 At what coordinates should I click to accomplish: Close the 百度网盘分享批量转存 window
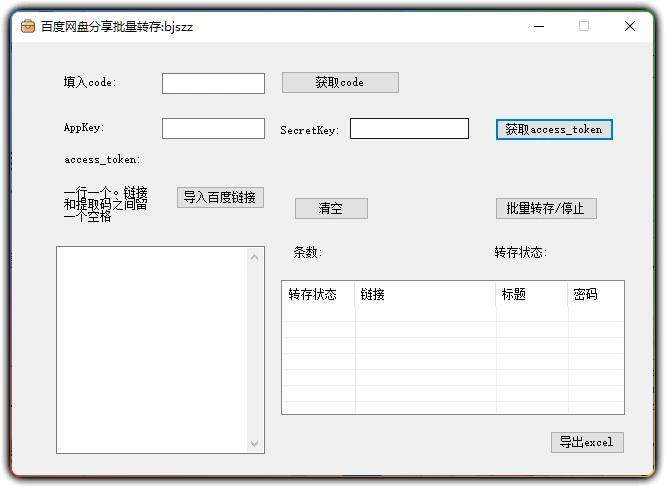pyautogui.click(x=630, y=26)
